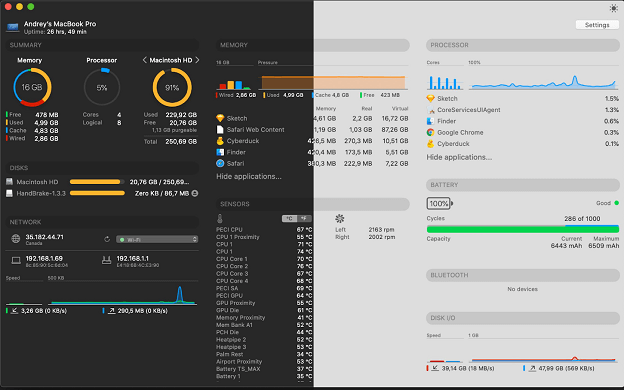The image size is (624, 390).
Task: Hide applications in Memory panel
Action: pyautogui.click(x=249, y=176)
